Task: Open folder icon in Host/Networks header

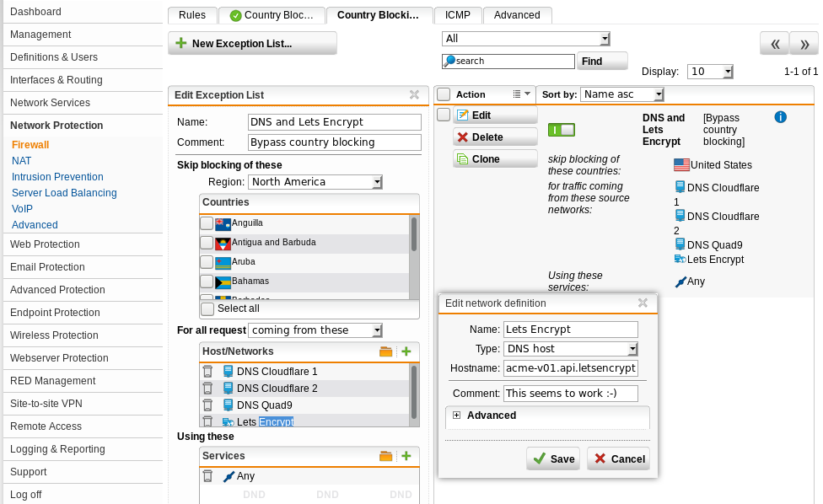Action: tap(386, 351)
